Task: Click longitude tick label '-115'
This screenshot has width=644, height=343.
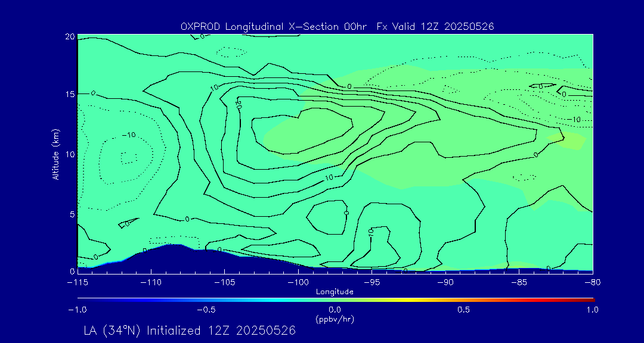Action: (x=78, y=283)
